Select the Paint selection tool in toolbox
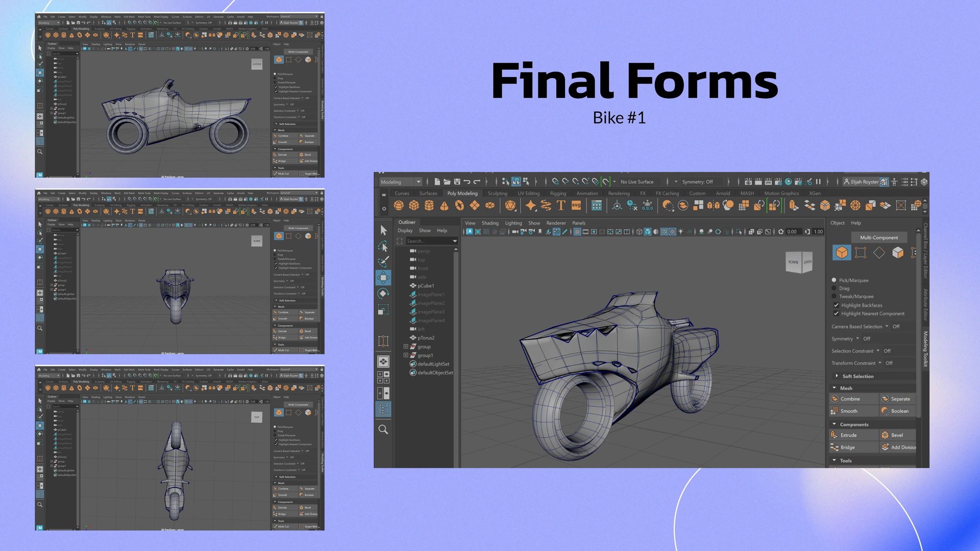This screenshot has height=551, width=980. tap(383, 262)
